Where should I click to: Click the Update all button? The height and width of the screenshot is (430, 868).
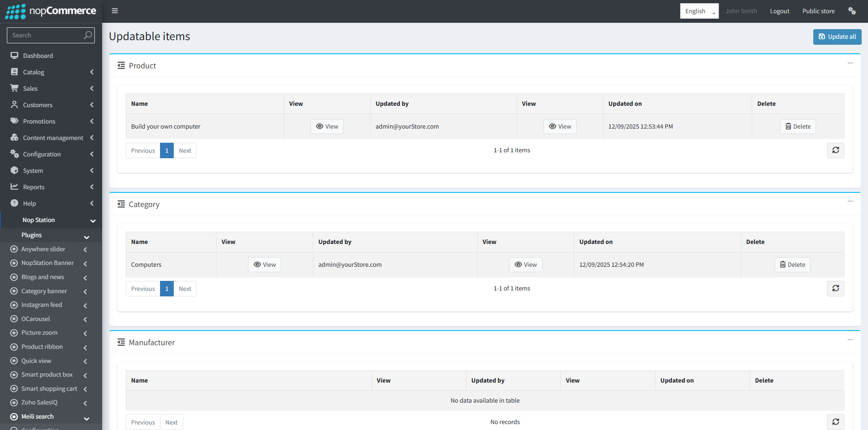[x=837, y=37]
